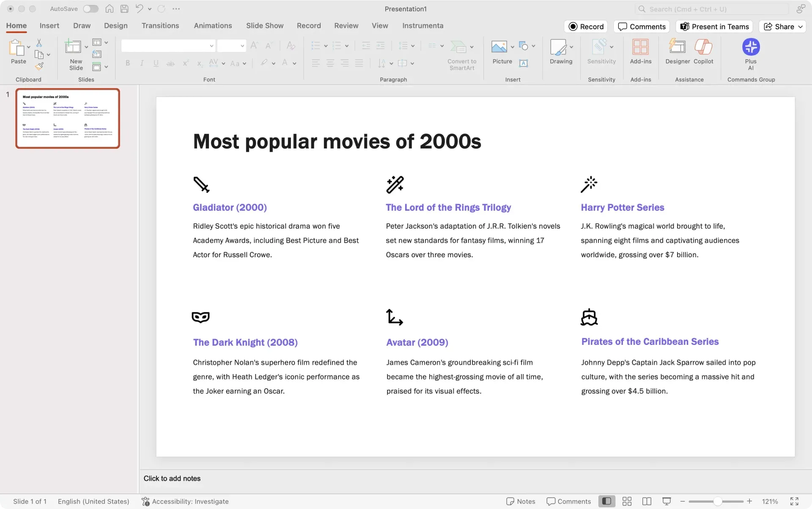Select the mask icon above The Dark Knight
This screenshot has height=509, width=812.
tap(200, 317)
